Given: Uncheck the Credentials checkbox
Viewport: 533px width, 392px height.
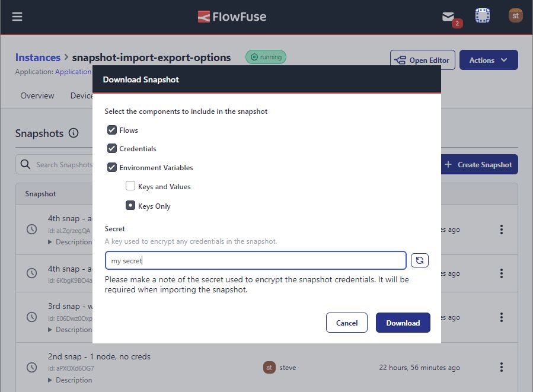Looking at the screenshot, I should (x=112, y=148).
